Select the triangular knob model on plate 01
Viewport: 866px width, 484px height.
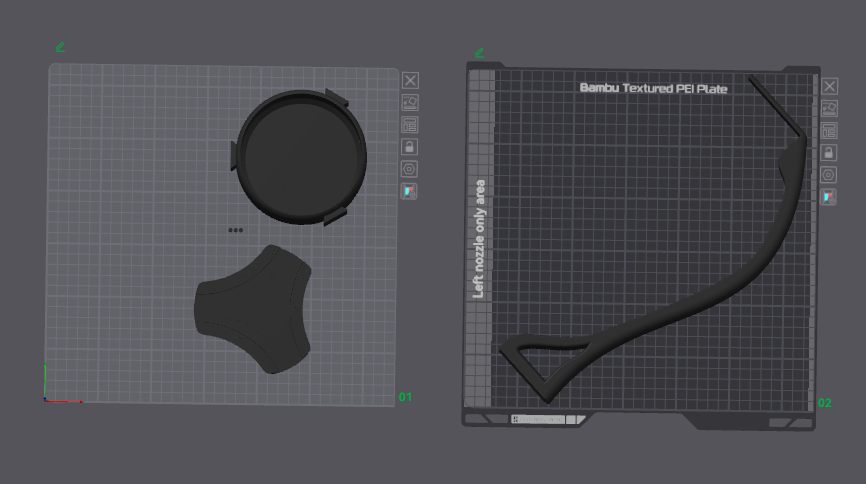tap(254, 309)
